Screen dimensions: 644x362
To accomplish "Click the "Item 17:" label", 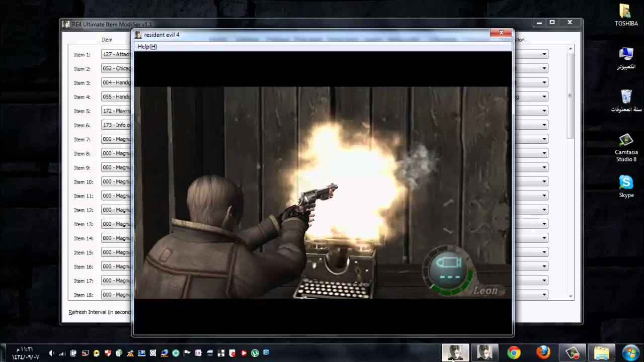I will [x=84, y=281].
